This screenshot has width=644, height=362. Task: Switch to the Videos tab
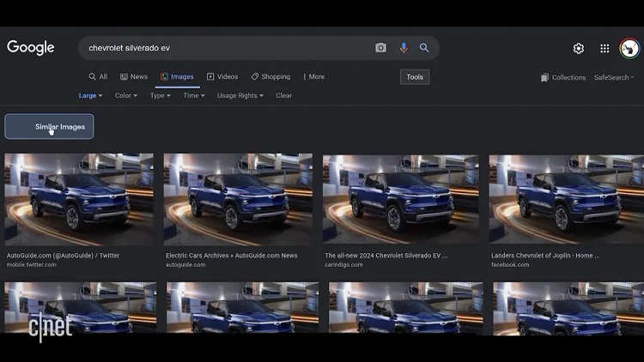[222, 76]
